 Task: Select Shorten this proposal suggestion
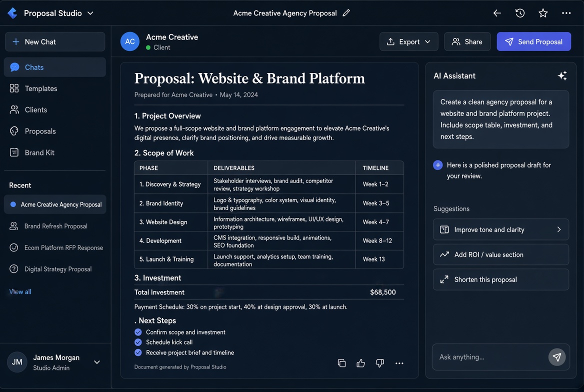501,279
